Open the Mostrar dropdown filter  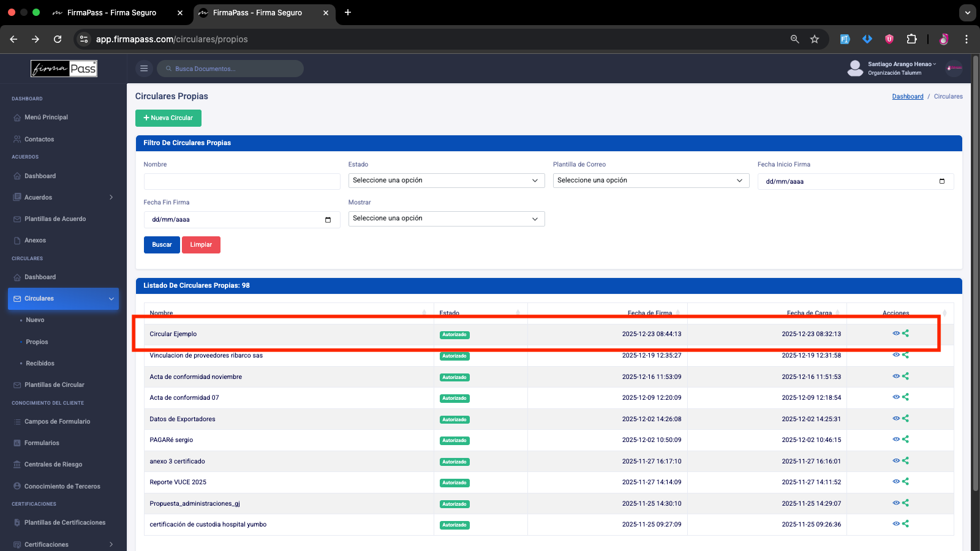click(447, 219)
